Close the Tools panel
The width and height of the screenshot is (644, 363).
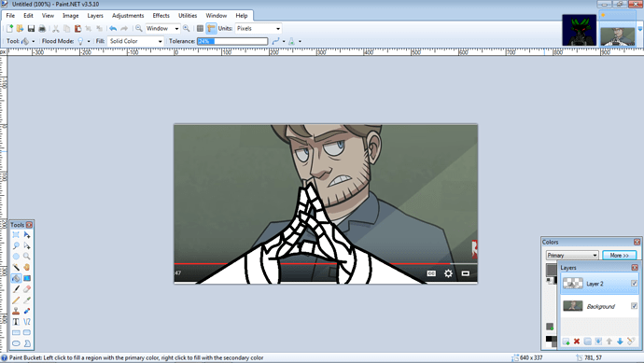tap(29, 225)
